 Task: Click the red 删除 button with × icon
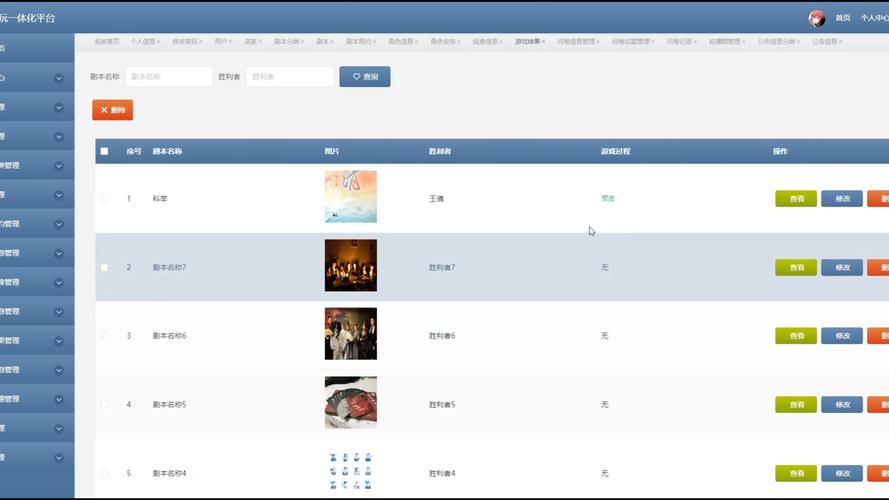[112, 110]
